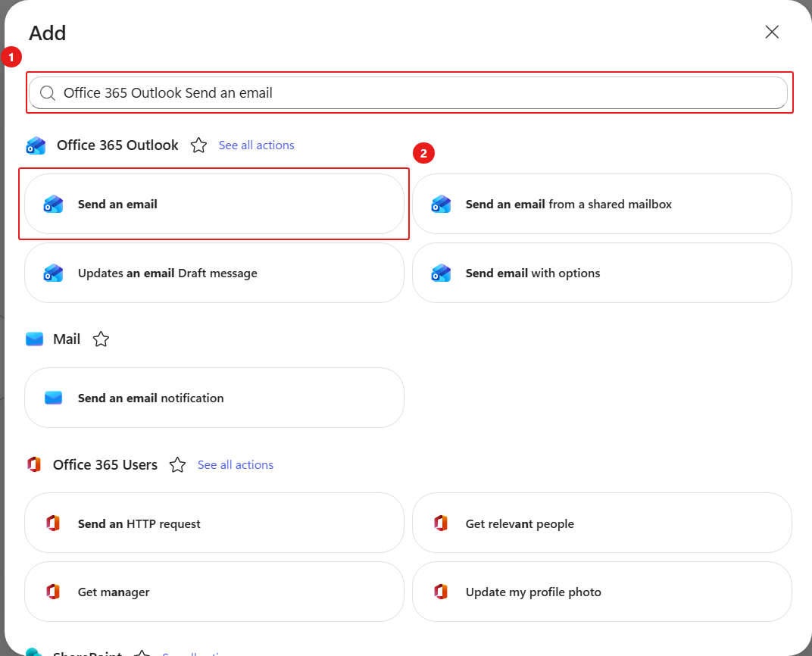Open See all actions for Office 365 Outlook
This screenshot has height=656, width=812.
tap(256, 145)
